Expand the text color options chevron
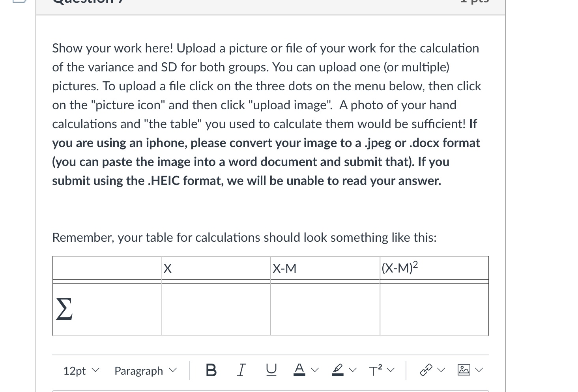The width and height of the screenshot is (578, 392). pos(314,370)
